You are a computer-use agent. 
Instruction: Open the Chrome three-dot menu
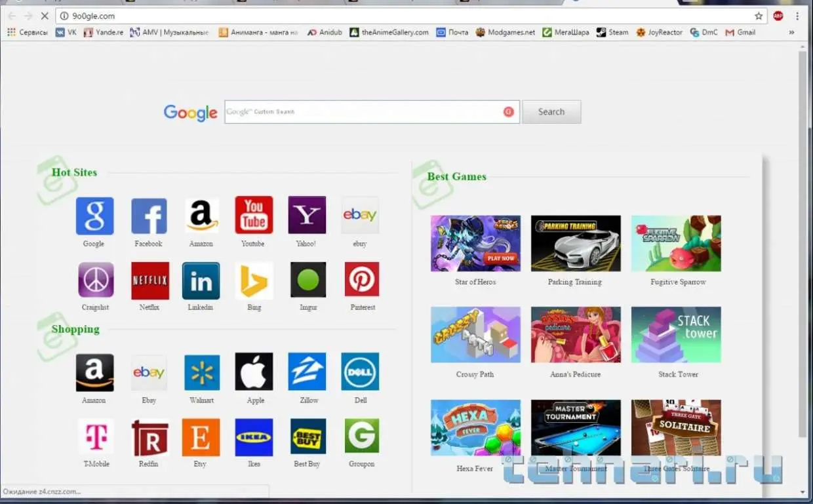[798, 16]
